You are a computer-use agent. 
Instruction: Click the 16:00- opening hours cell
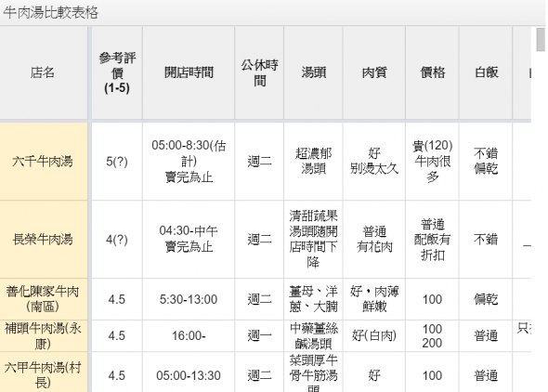(x=189, y=335)
